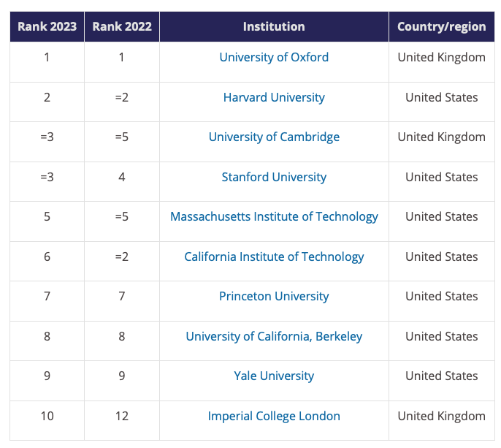Screen dimensions: 501x448
Task: Select the Stanford University link
Action: click(274, 177)
